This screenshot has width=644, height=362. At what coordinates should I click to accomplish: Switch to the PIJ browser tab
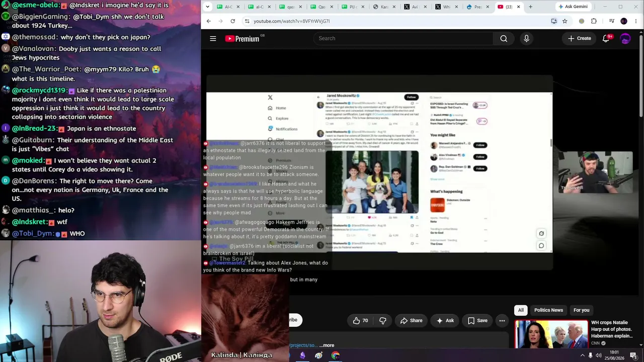(x=354, y=7)
